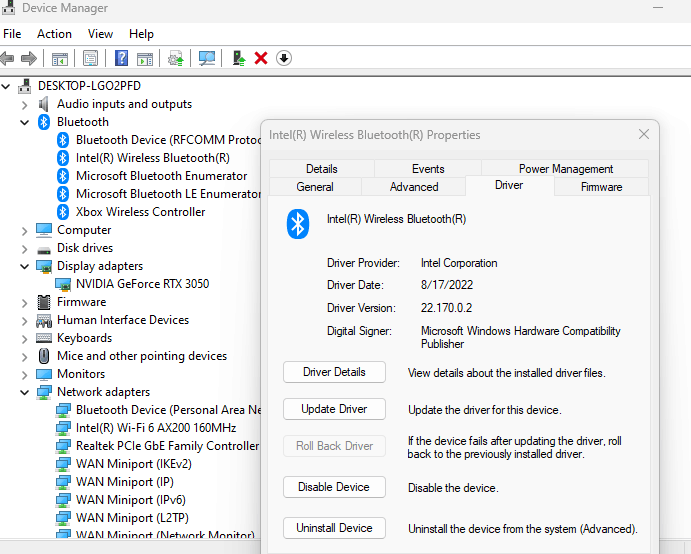Click the Properties toolbar icon
The width and height of the screenshot is (691, 554).
pos(90,58)
